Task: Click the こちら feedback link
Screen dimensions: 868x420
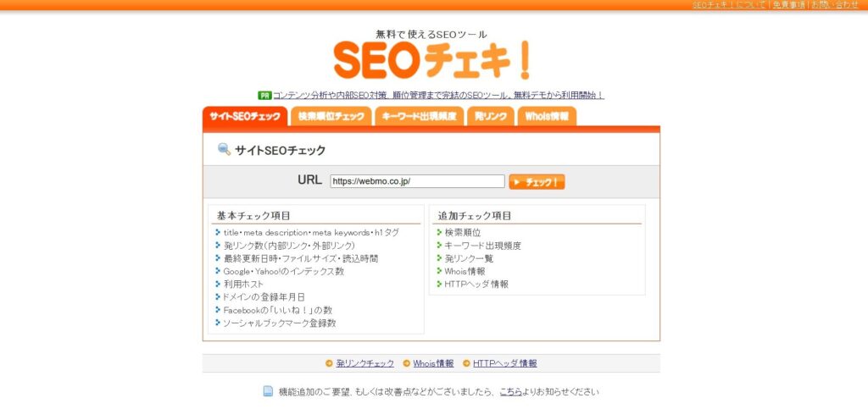Action: [510, 392]
